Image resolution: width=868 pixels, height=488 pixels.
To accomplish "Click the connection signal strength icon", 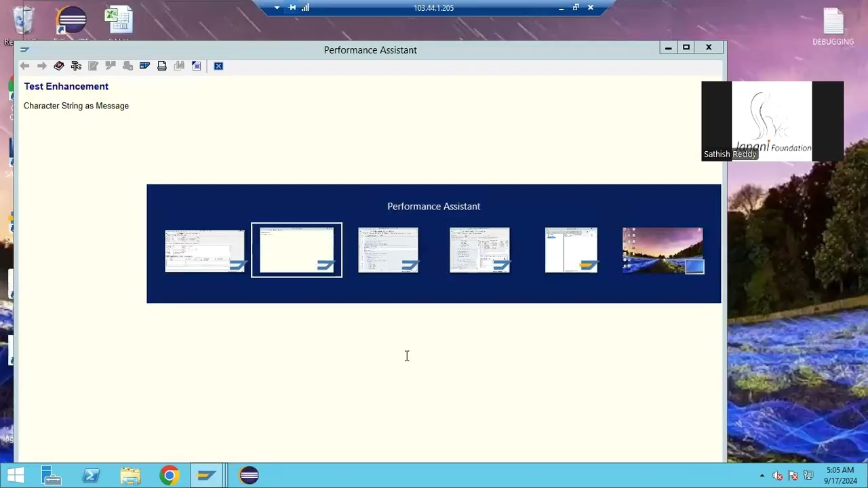I will [306, 7].
